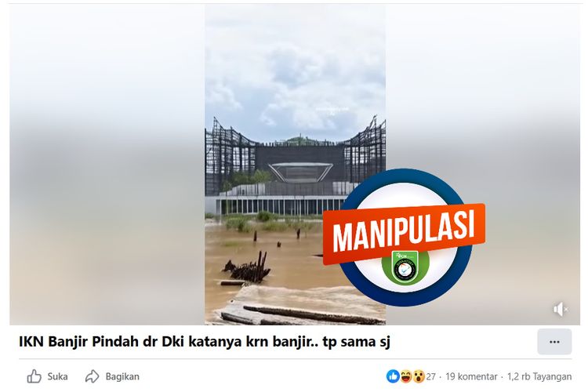
Task: Select the surprised wow reaction emoji
Action: pyautogui.click(x=419, y=376)
